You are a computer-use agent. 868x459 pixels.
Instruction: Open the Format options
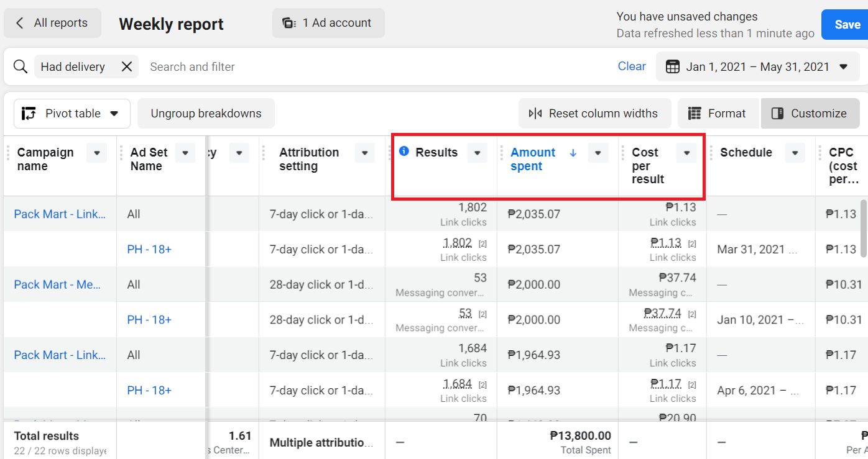718,114
